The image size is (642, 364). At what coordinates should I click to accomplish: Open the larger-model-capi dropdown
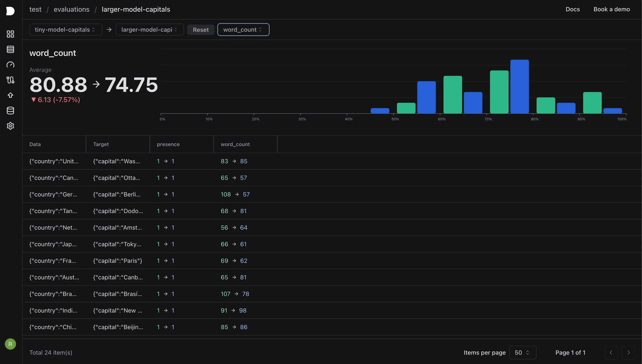pos(150,30)
